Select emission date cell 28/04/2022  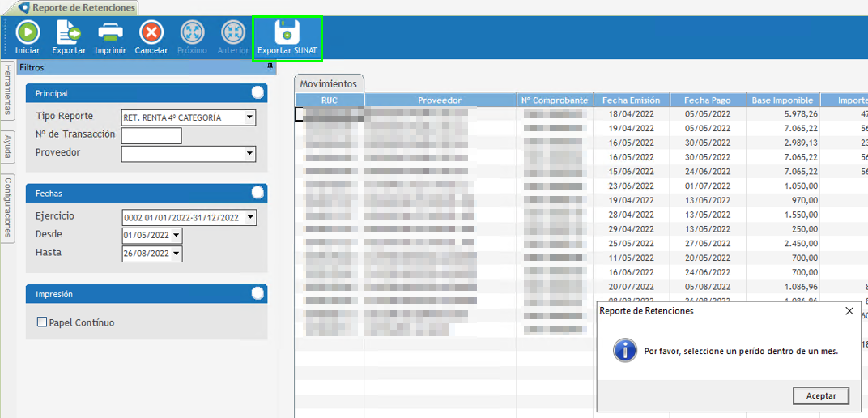point(631,215)
